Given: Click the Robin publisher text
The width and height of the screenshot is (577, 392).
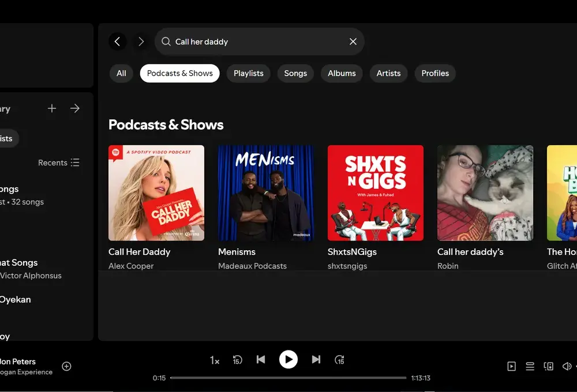Looking at the screenshot, I should coord(448,266).
